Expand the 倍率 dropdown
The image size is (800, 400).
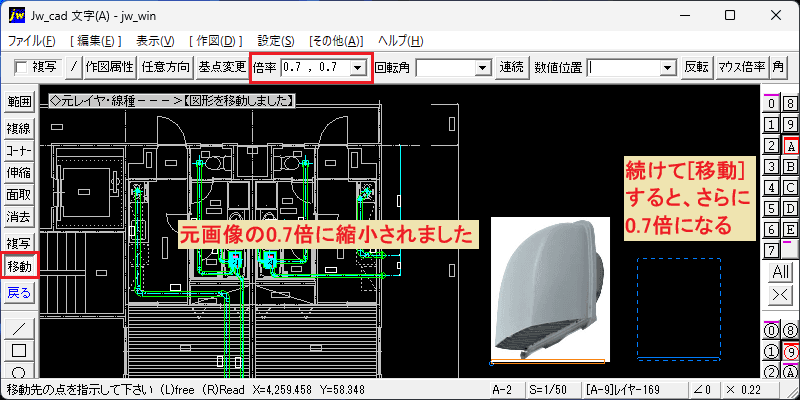coord(358,67)
